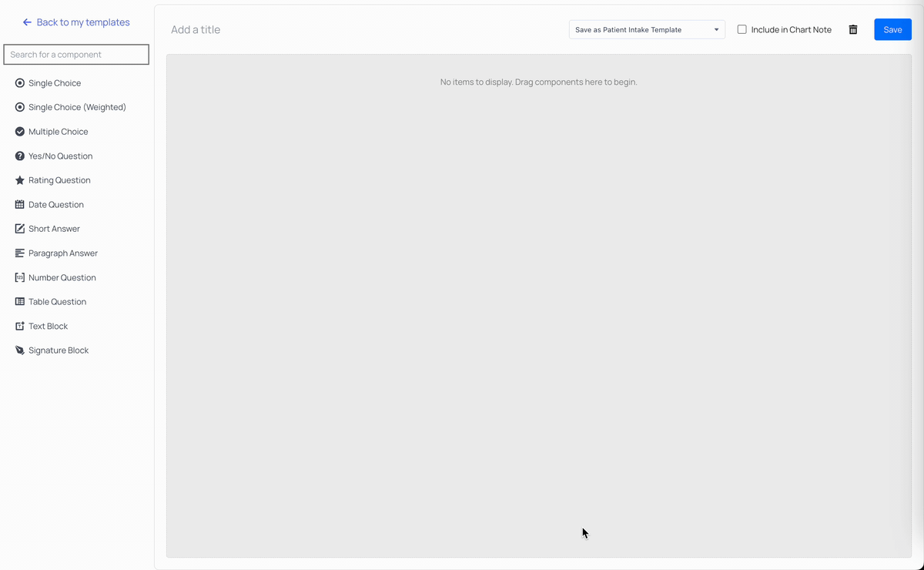Viewport: 924px width, 570px height.
Task: Select the Date Question label
Action: pyautogui.click(x=56, y=204)
